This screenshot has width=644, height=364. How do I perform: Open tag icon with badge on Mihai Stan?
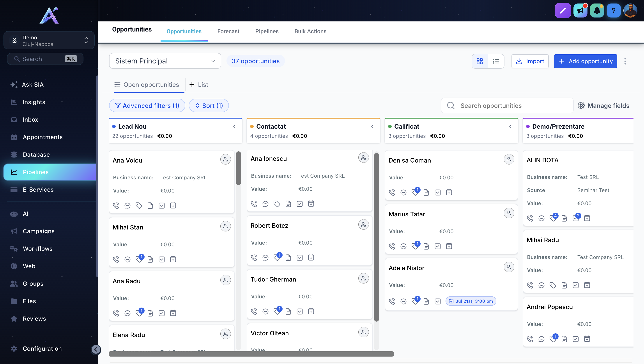click(139, 259)
